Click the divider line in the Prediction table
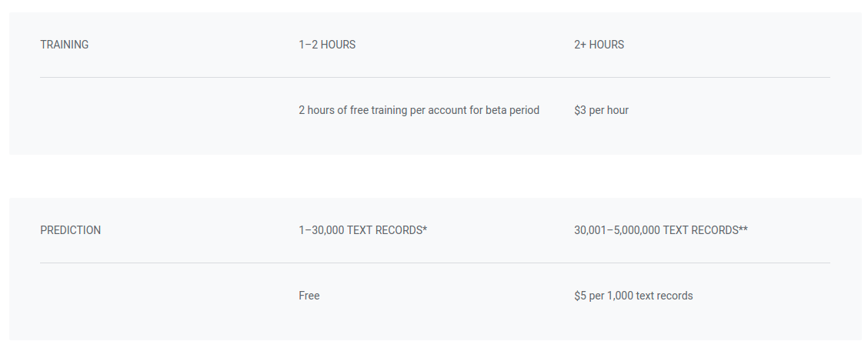The width and height of the screenshot is (868, 348). [435, 263]
